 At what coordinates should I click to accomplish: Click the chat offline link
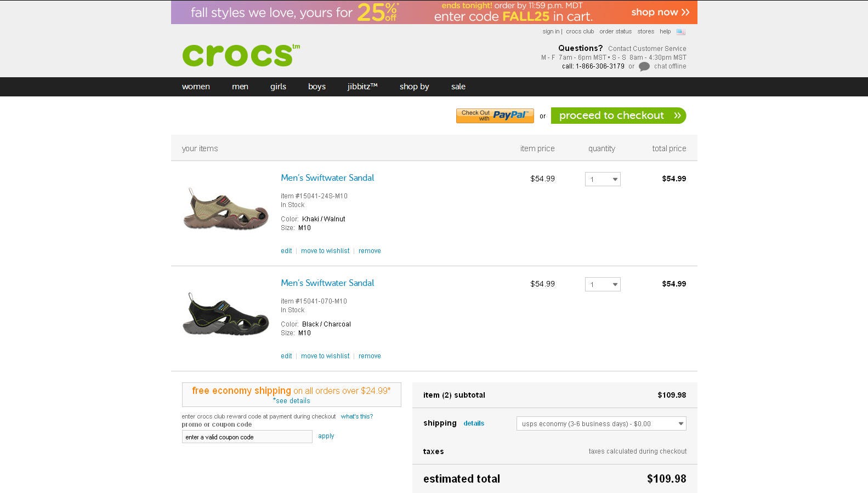coord(670,66)
